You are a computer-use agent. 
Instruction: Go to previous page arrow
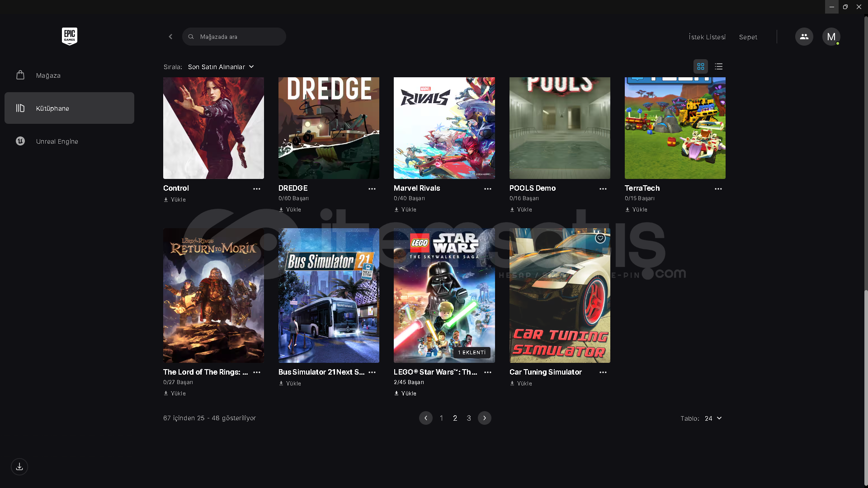click(x=426, y=418)
